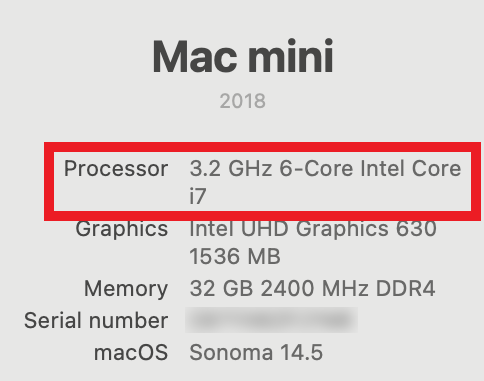Screen dimensions: 484x381
Task: Click the i7 processor text
Action: (x=197, y=196)
